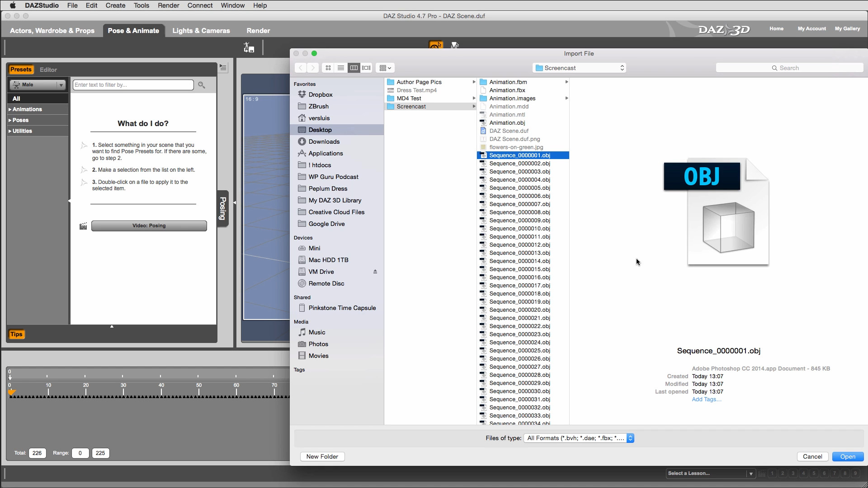Click Open to import selected file

tap(848, 456)
